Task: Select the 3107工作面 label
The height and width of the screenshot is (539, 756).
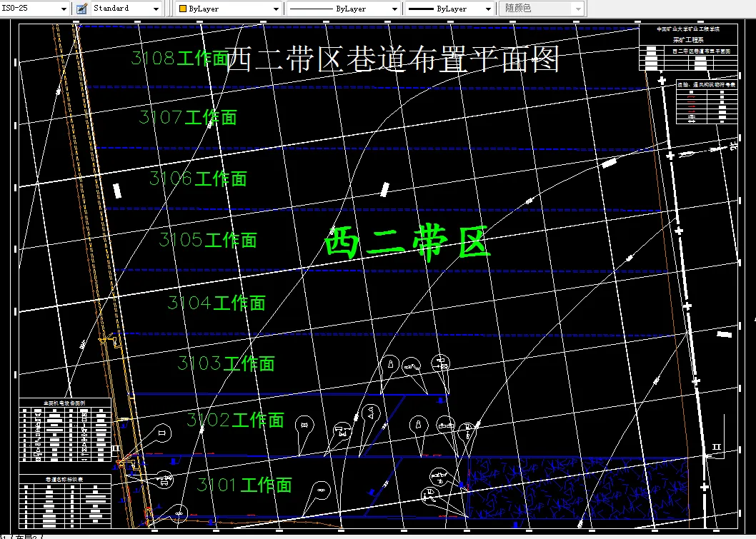Action: coord(188,118)
